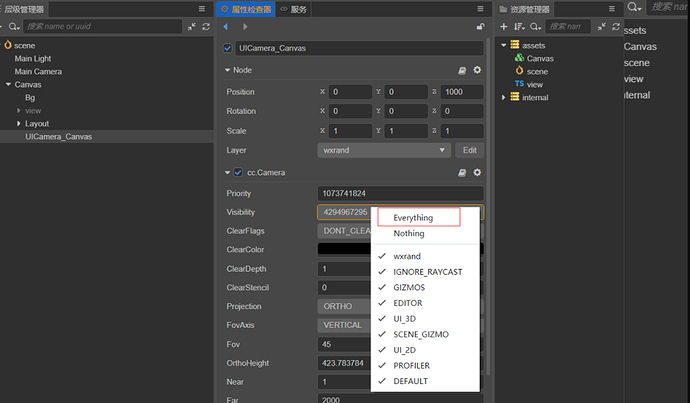Uncheck the UICamera_Canvas node active checkbox
The height and width of the screenshot is (403, 690).
click(228, 48)
